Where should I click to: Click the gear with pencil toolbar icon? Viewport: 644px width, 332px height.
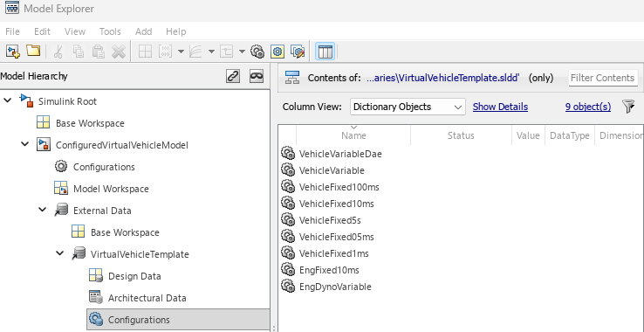[298, 52]
